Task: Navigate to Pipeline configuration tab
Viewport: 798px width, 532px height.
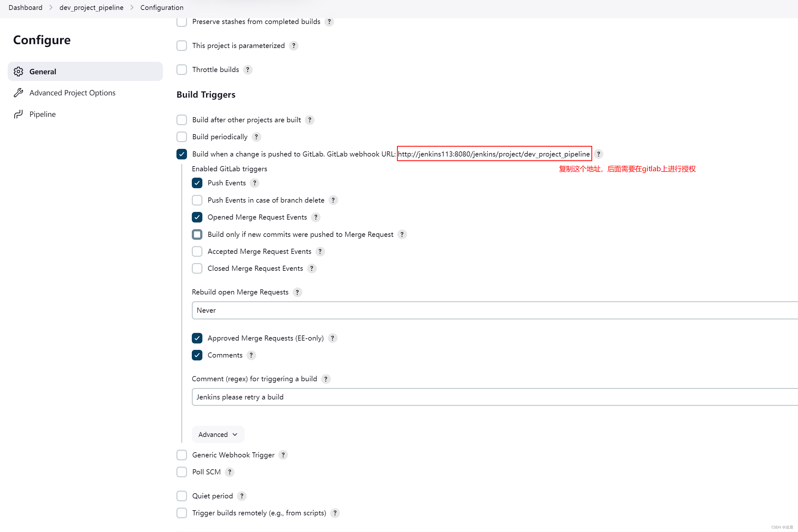Action: [42, 114]
